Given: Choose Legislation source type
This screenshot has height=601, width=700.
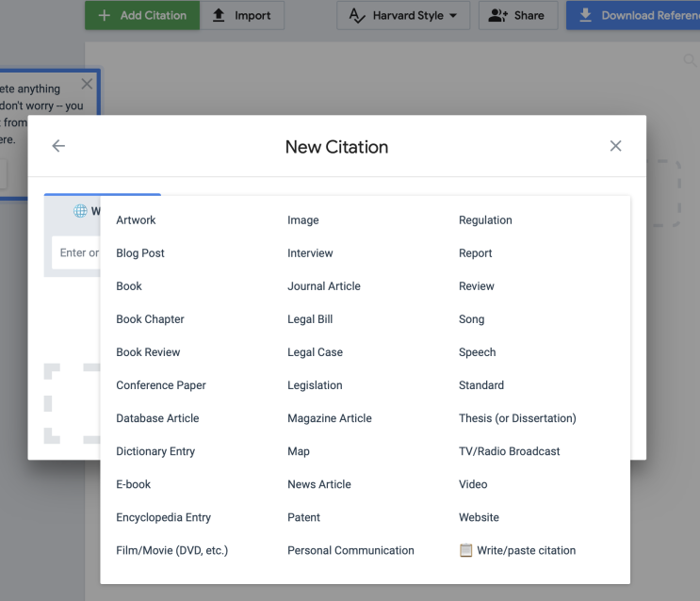Looking at the screenshot, I should tap(315, 385).
